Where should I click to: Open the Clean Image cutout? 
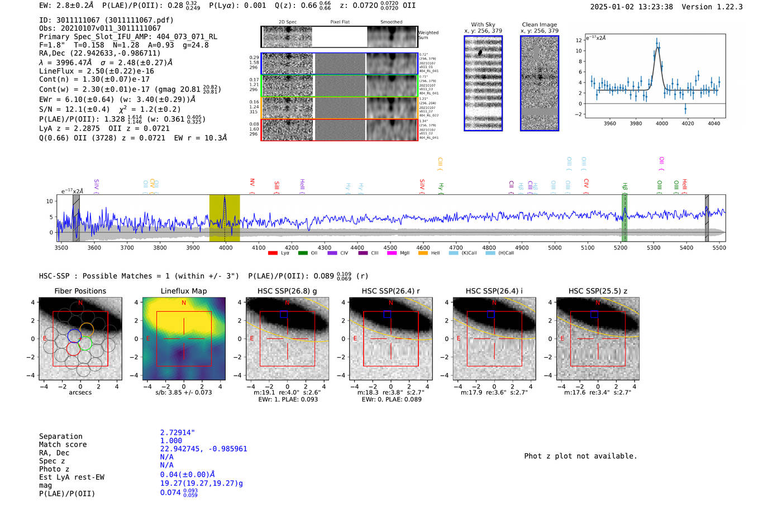pyautogui.click(x=540, y=83)
